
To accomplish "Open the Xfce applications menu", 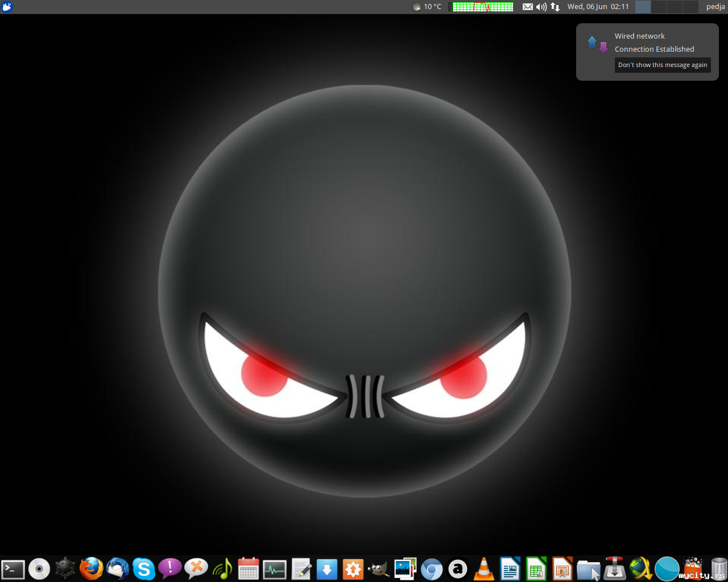I will (x=7, y=7).
